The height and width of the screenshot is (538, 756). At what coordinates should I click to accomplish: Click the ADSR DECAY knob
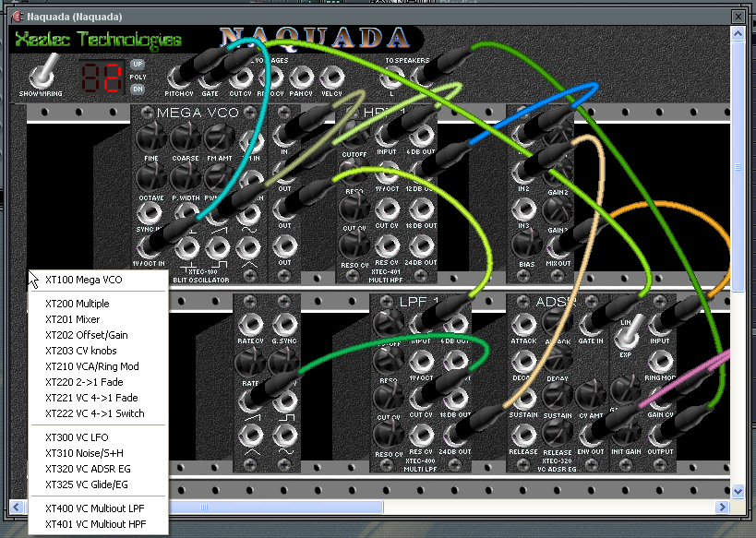pyautogui.click(x=558, y=360)
